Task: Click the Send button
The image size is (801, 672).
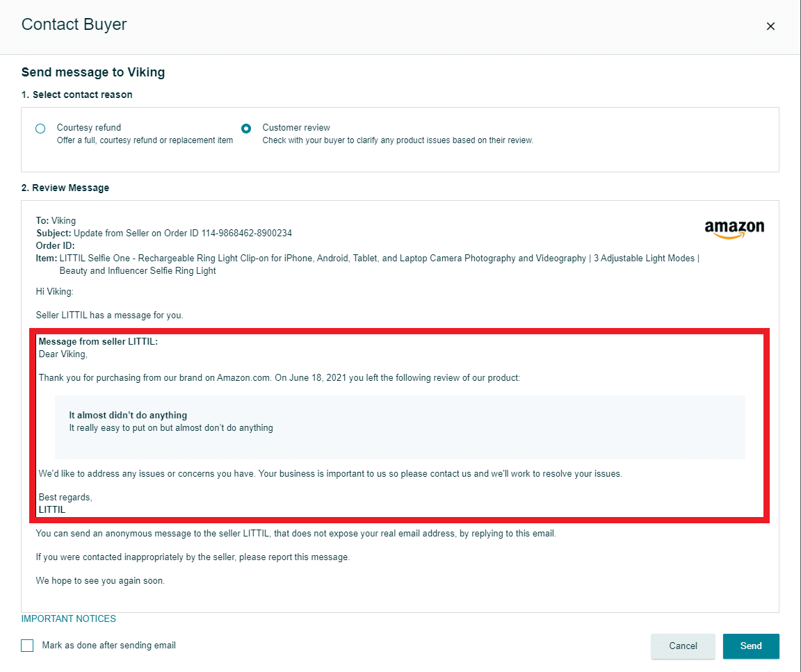Action: (x=751, y=646)
